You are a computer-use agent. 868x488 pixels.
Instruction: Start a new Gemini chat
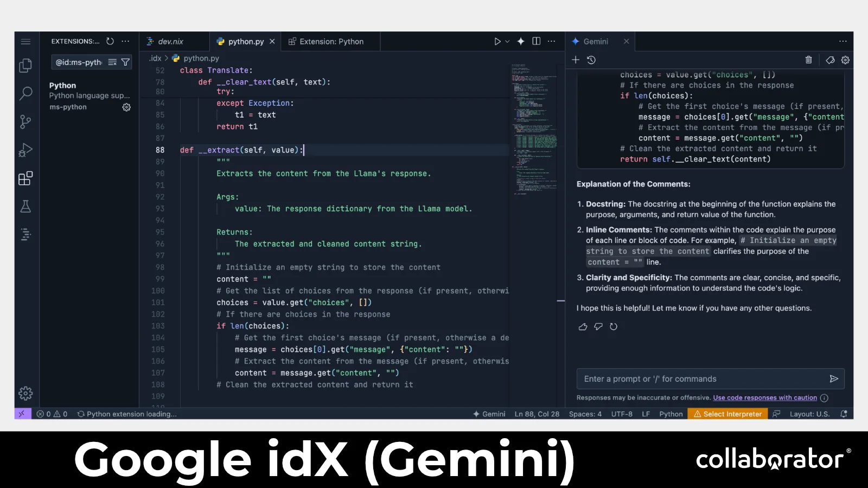[576, 60]
